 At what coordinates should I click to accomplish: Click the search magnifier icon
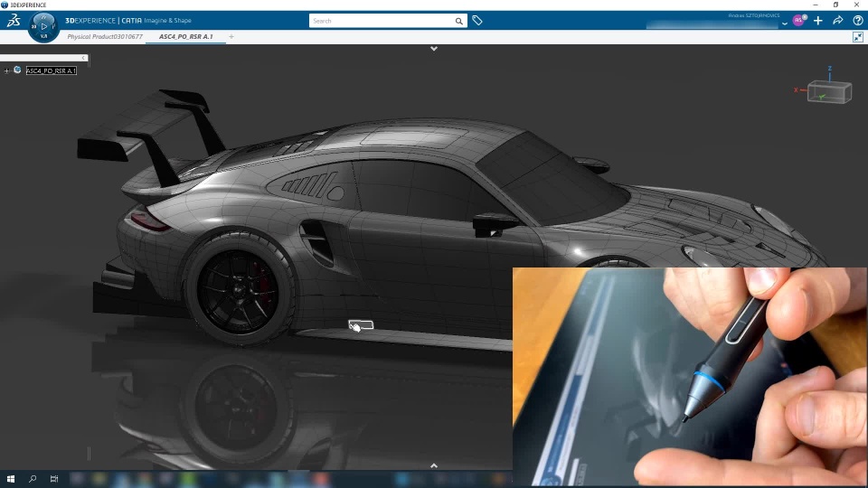tap(459, 21)
